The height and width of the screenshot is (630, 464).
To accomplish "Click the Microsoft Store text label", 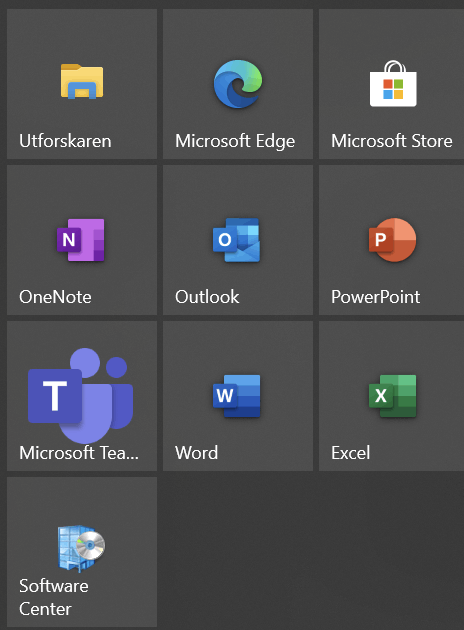I will [392, 141].
